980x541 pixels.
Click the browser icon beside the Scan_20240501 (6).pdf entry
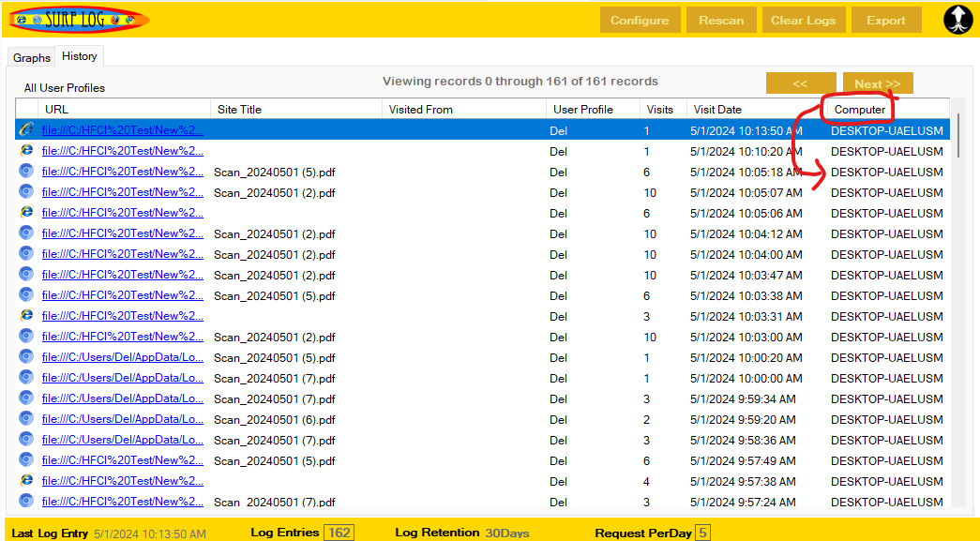tap(26, 419)
